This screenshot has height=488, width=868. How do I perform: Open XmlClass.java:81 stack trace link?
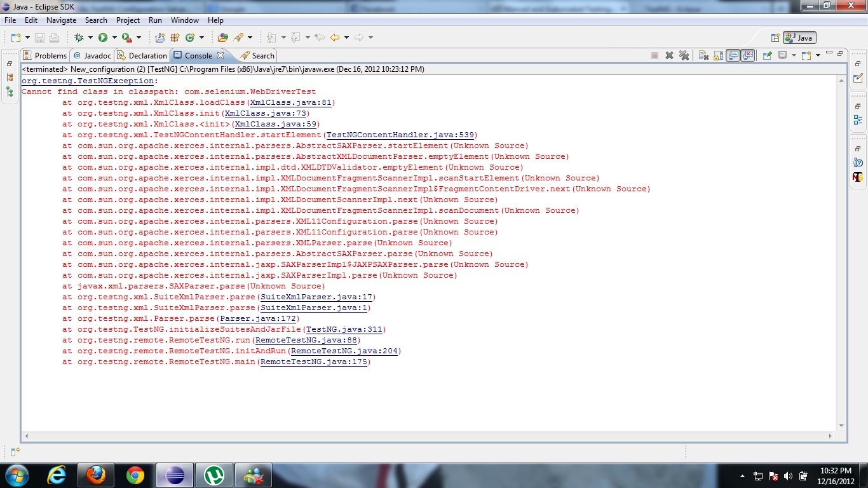(290, 102)
